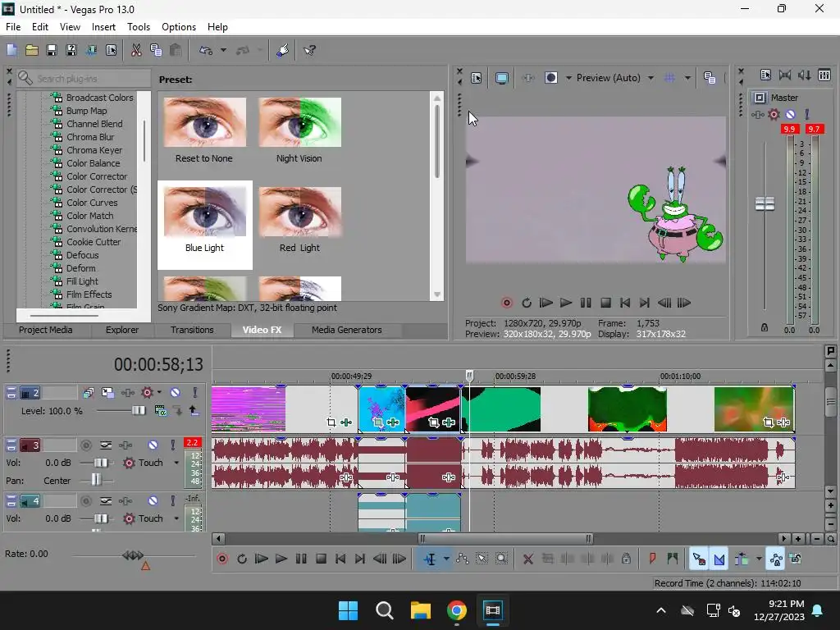
Task: Open the File menu
Action: pos(13,27)
